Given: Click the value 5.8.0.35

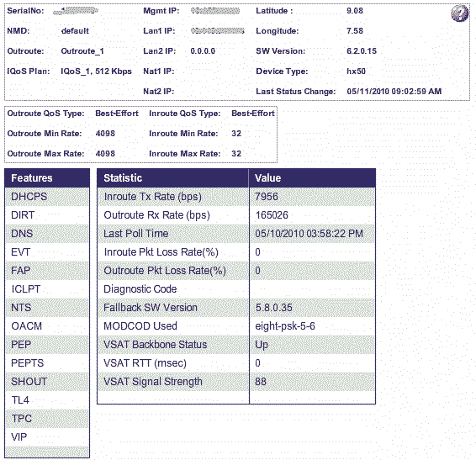Looking at the screenshot, I should coord(274,308).
